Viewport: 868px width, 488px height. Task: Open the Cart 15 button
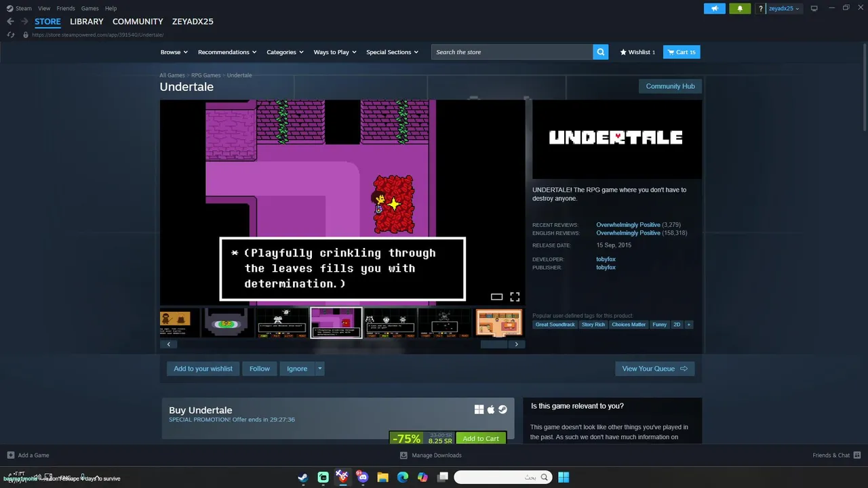(682, 52)
